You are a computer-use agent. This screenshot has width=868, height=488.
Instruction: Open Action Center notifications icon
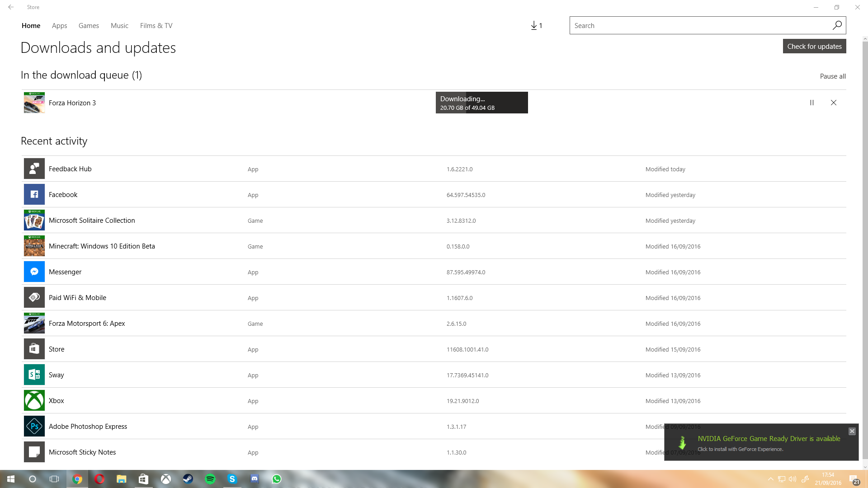(854, 479)
